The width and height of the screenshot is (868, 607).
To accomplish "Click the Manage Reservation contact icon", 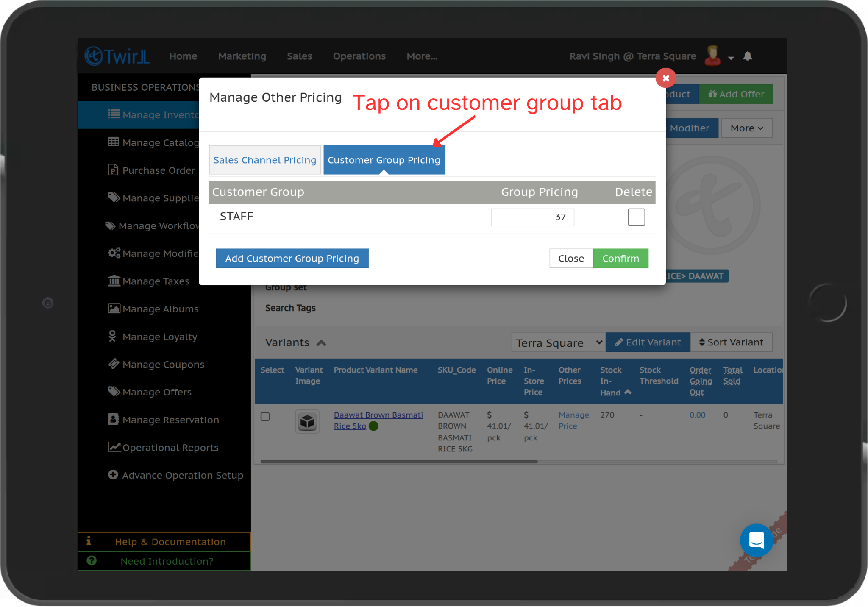I will pyautogui.click(x=113, y=419).
